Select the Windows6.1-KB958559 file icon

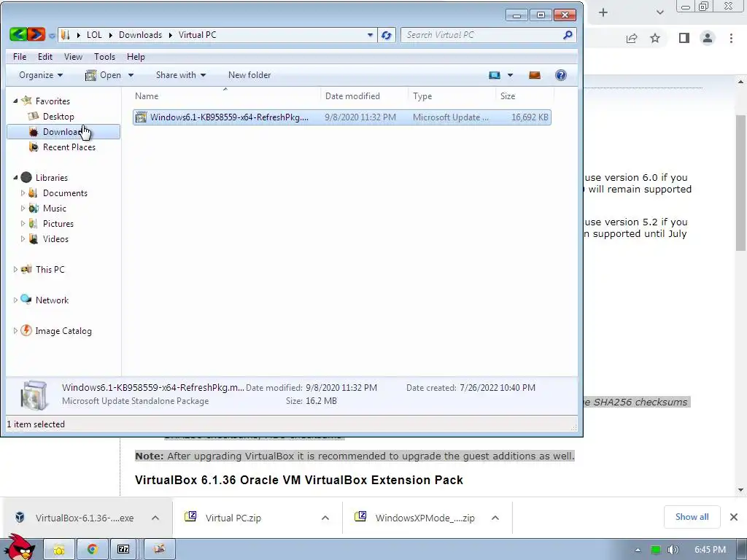[141, 117]
